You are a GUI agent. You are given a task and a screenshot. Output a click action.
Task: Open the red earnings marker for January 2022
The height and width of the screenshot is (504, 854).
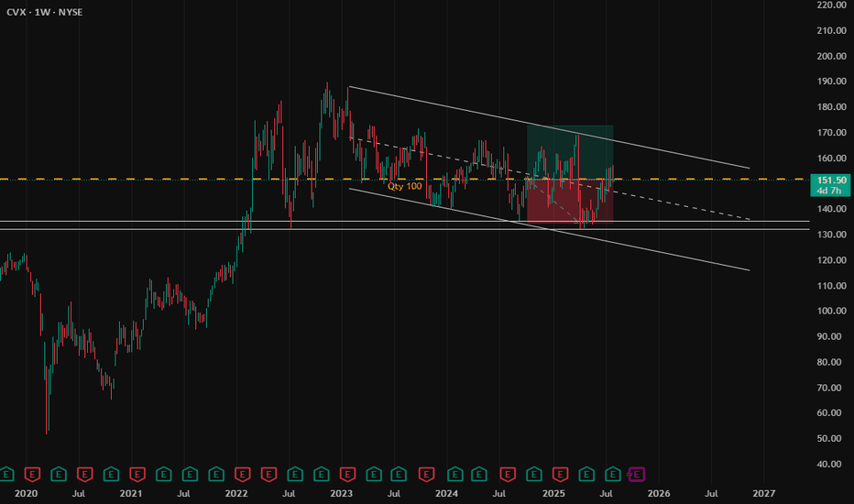[x=243, y=475]
